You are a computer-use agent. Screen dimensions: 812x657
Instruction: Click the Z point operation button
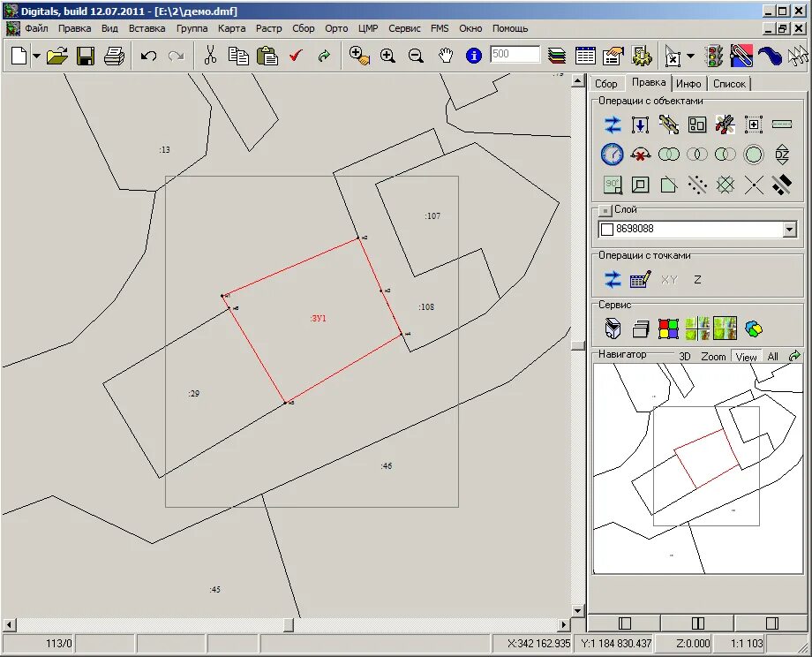697,280
